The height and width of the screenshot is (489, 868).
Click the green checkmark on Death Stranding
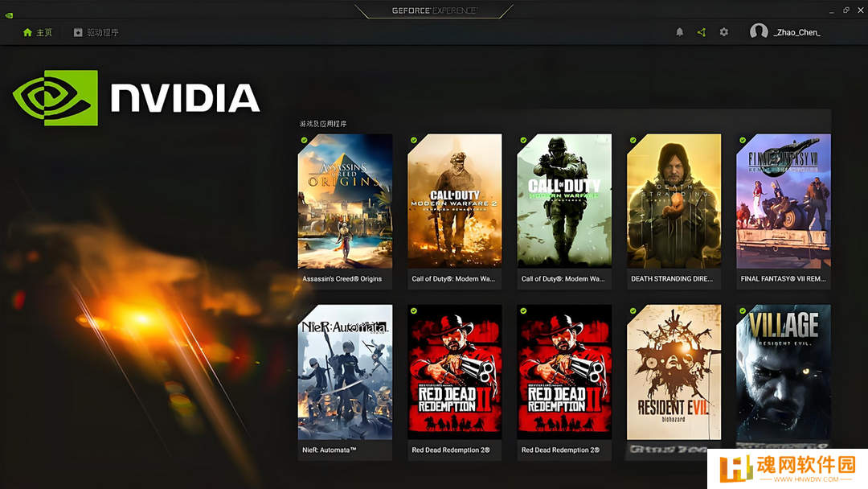click(633, 140)
